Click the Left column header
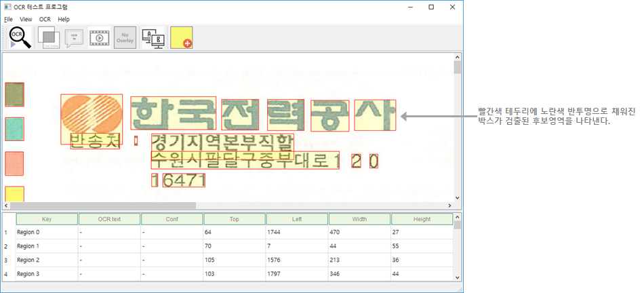This screenshot has width=644, height=293. (x=296, y=219)
